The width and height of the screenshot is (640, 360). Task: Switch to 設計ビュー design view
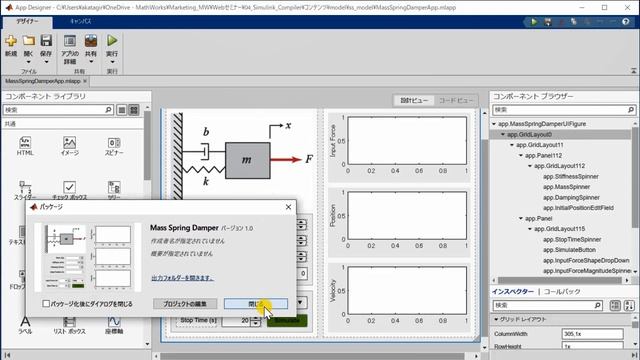[414, 100]
